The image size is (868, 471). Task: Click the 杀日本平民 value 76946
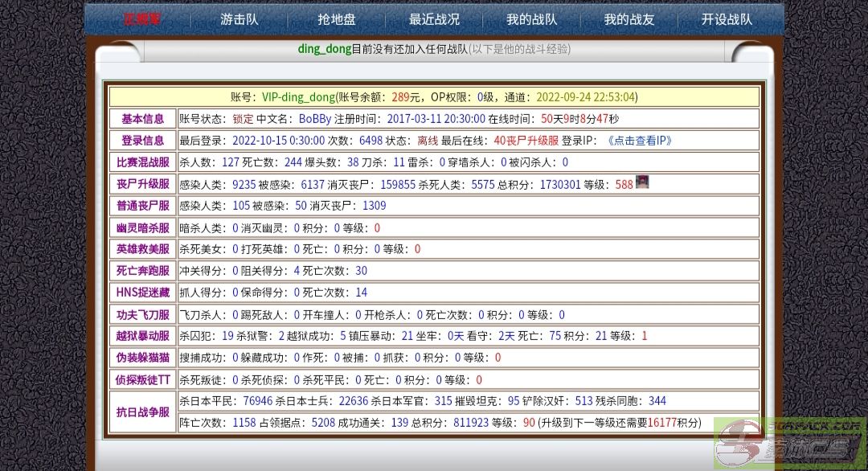coord(258,401)
